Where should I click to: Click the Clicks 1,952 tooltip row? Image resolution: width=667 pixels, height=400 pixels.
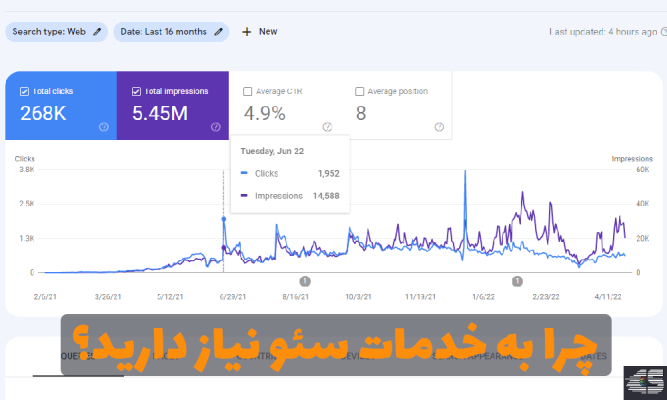click(x=290, y=174)
